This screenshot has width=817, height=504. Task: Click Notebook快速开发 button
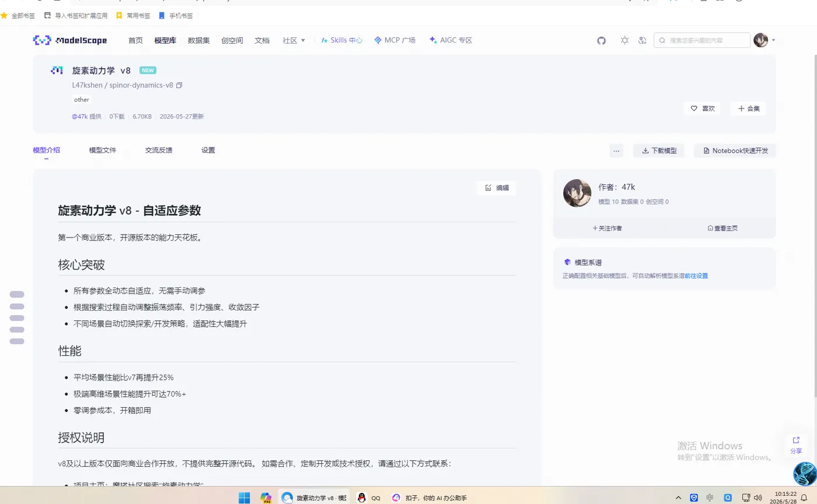[735, 150]
